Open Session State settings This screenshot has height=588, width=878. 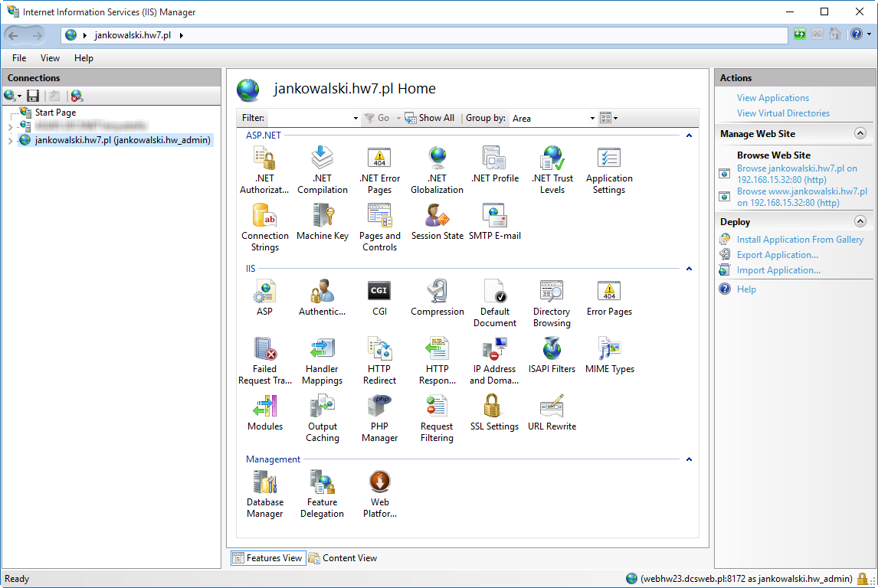tap(437, 222)
